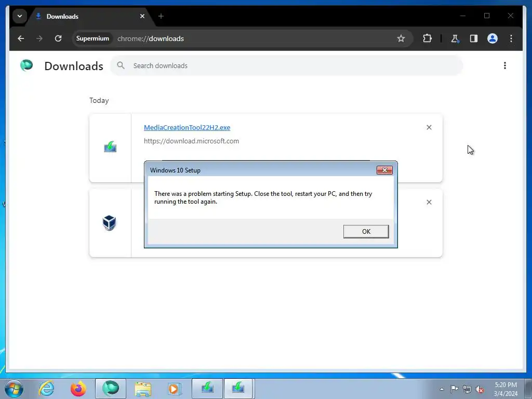Bookmark this page with the star icon
The width and height of the screenshot is (532, 399).
point(401,38)
